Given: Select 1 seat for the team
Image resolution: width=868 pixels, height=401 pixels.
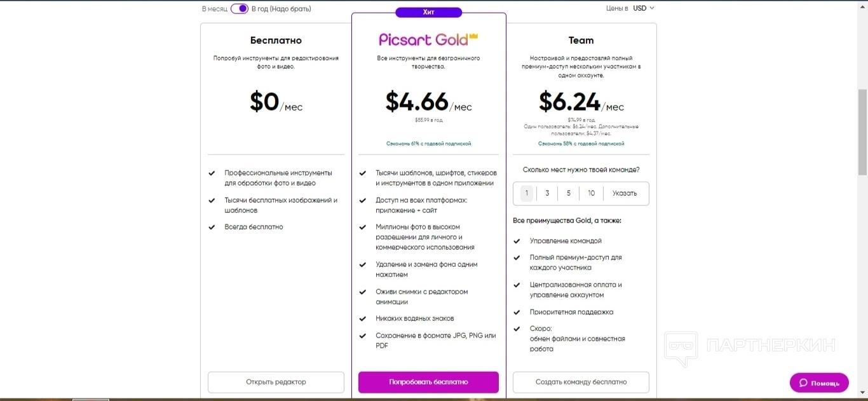Looking at the screenshot, I should point(526,193).
